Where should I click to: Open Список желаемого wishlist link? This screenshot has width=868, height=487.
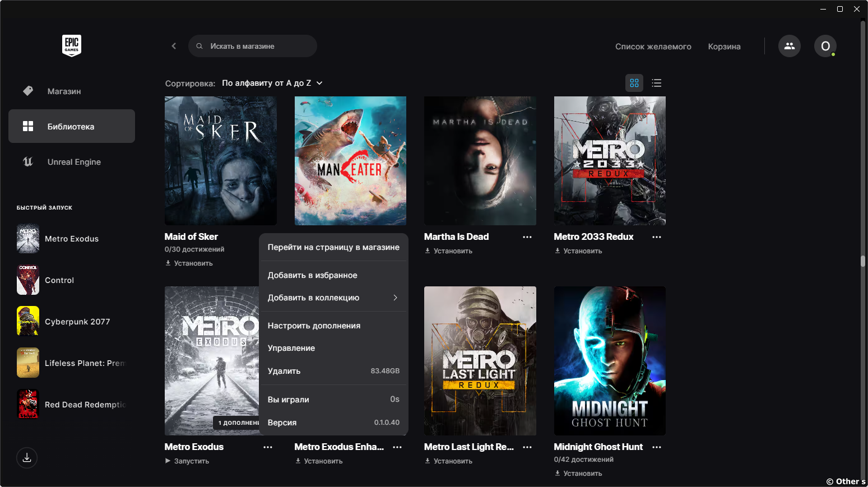coord(653,47)
